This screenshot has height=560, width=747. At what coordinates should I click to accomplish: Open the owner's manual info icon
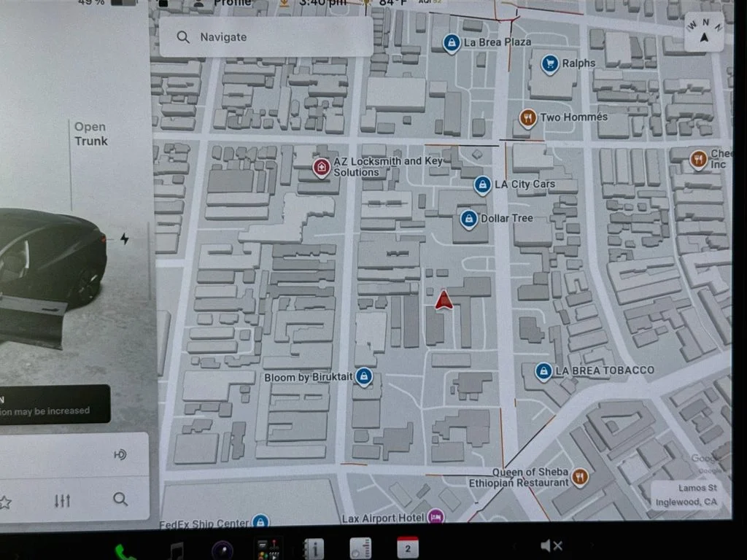pyautogui.click(x=314, y=548)
